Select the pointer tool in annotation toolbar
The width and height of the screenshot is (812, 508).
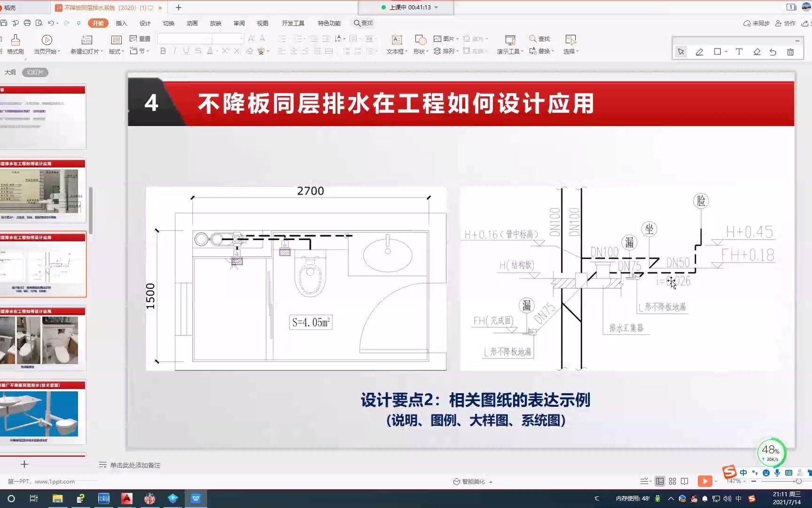coord(681,52)
